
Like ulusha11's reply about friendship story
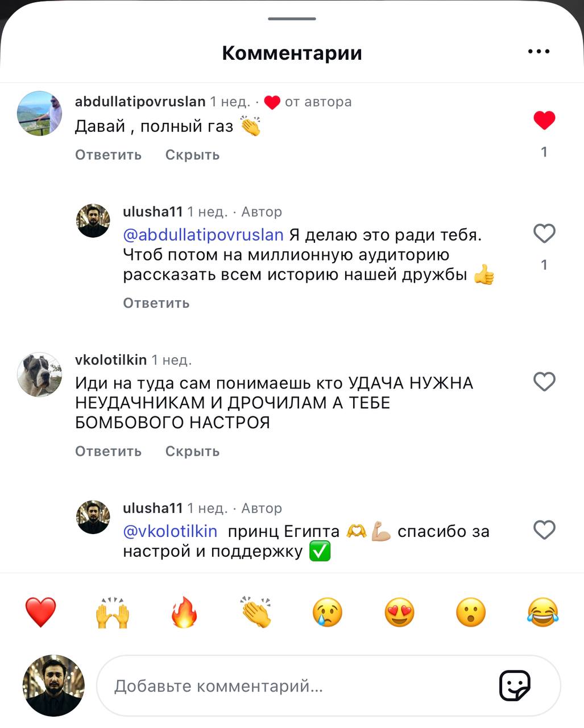tap(544, 233)
